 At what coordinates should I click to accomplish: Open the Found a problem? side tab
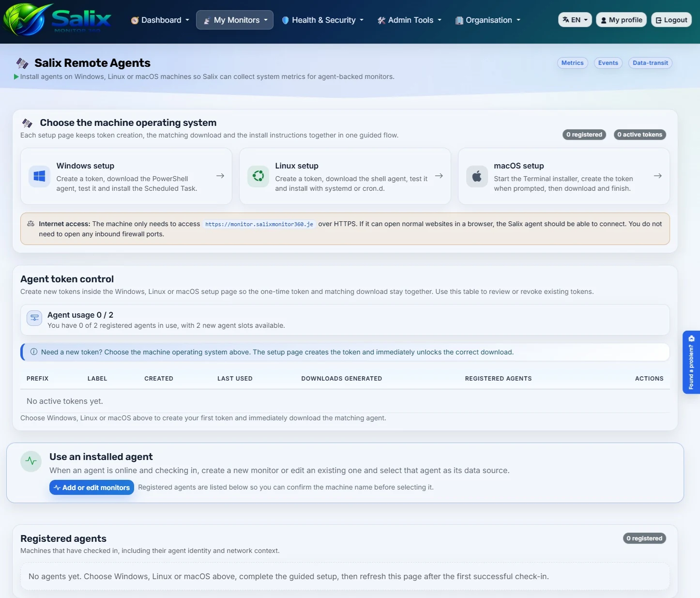(691, 362)
